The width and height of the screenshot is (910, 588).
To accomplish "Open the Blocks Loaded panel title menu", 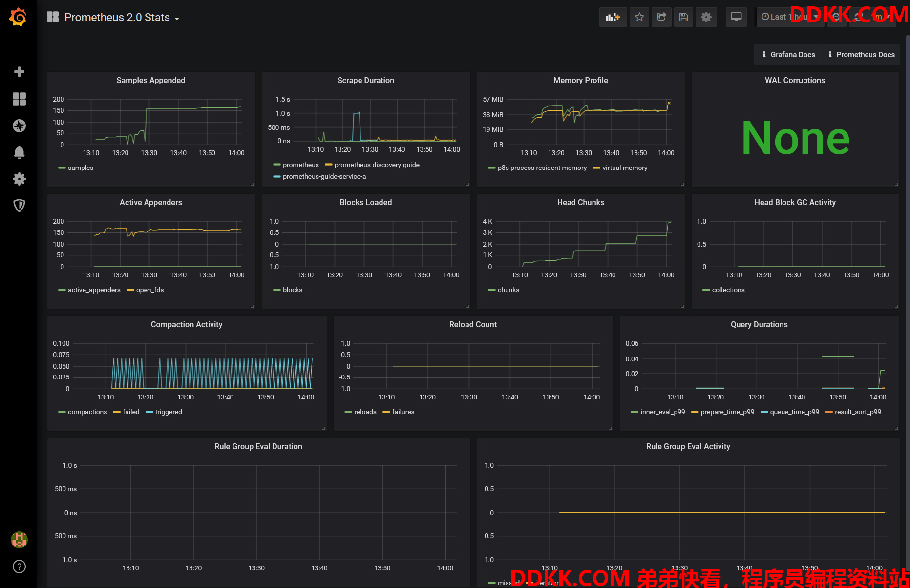I will tap(366, 202).
